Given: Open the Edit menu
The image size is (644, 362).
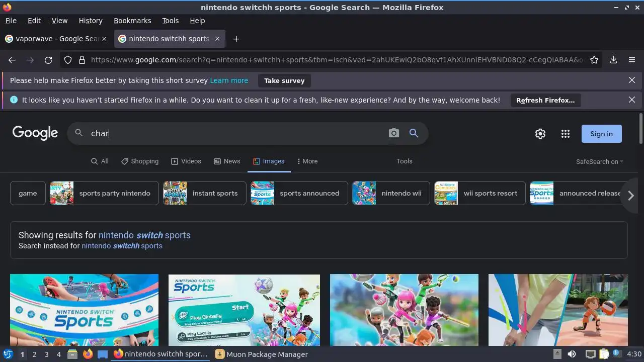Looking at the screenshot, I should point(34,21).
